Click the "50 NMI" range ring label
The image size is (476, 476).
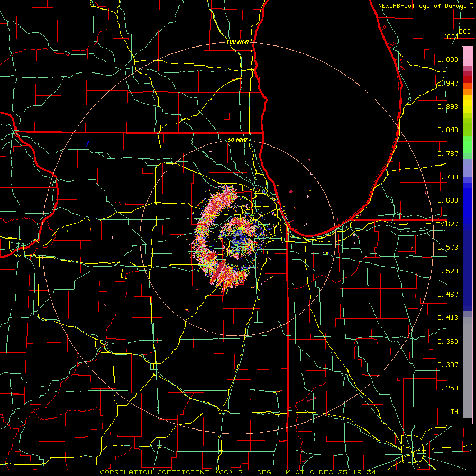(237, 140)
